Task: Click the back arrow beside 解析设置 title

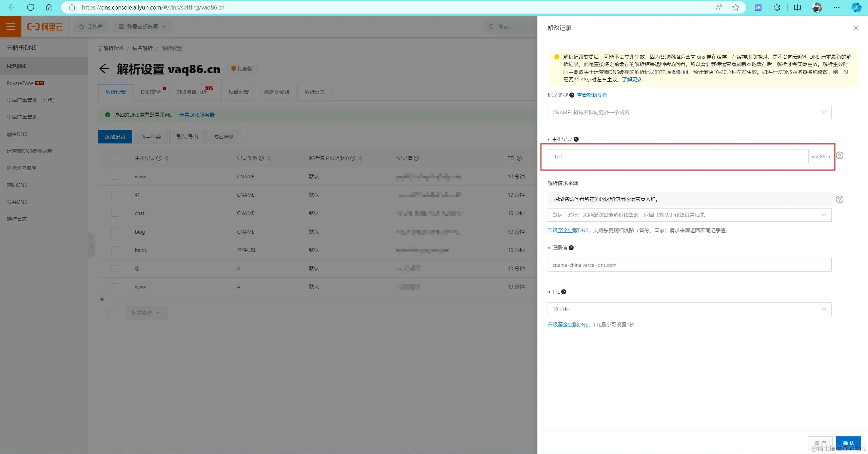Action: click(x=104, y=69)
